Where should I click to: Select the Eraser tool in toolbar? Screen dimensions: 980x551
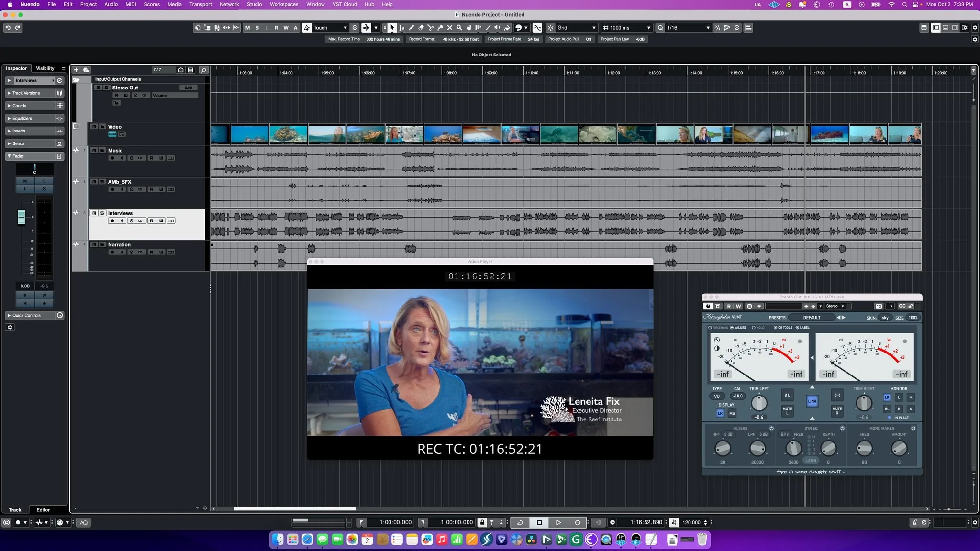[x=421, y=28]
